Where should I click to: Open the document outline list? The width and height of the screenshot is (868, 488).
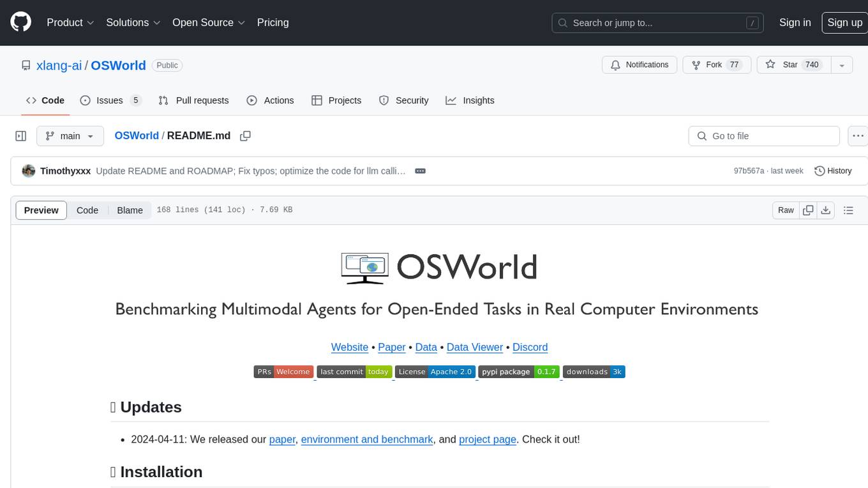[848, 210]
